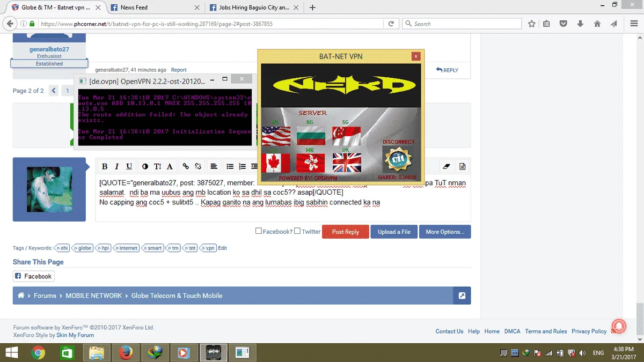
Task: Click the red notification bell icon
Action: pyautogui.click(x=619, y=326)
